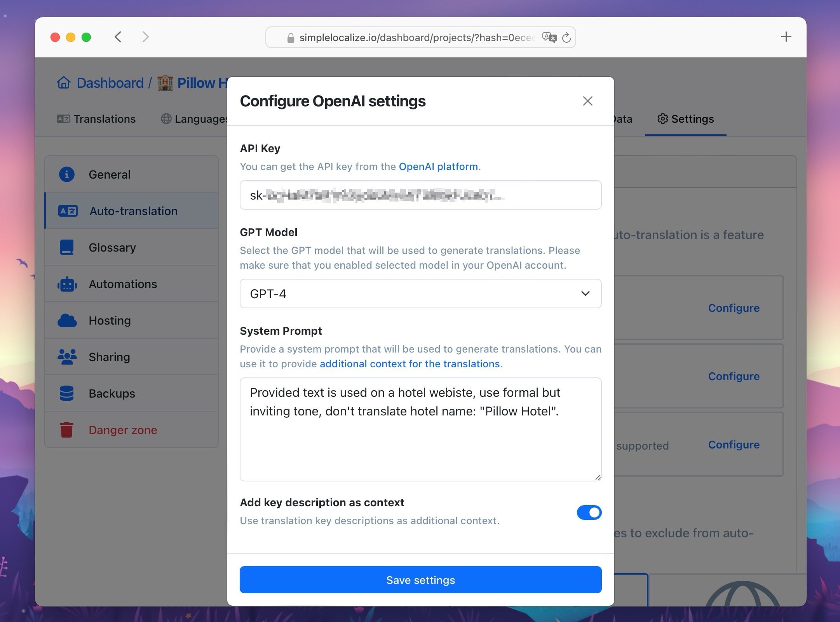Switch to the Languages tab
840x622 pixels.
coord(194,119)
